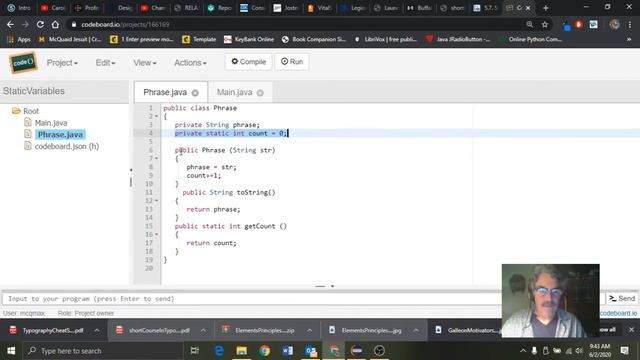Open the Actions menu
The width and height of the screenshot is (640, 360).
click(x=190, y=63)
